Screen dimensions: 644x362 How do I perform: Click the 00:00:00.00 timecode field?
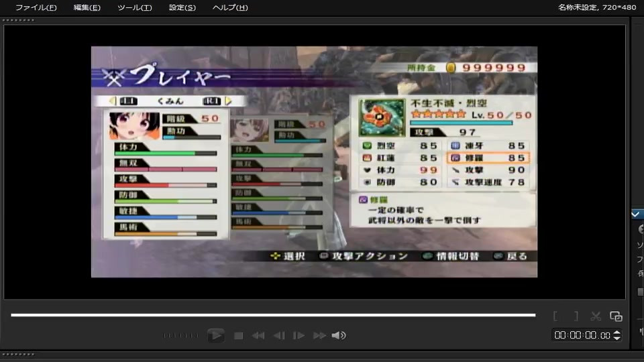coord(582,335)
